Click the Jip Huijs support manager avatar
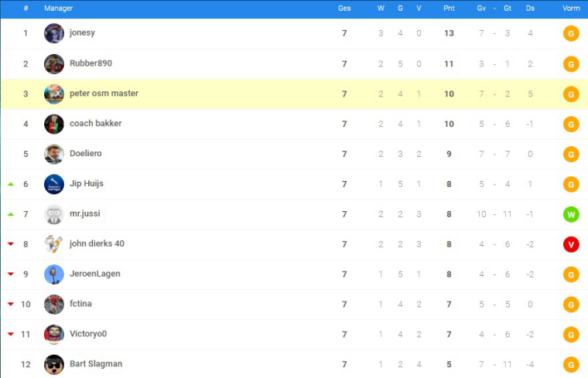 coord(54,184)
